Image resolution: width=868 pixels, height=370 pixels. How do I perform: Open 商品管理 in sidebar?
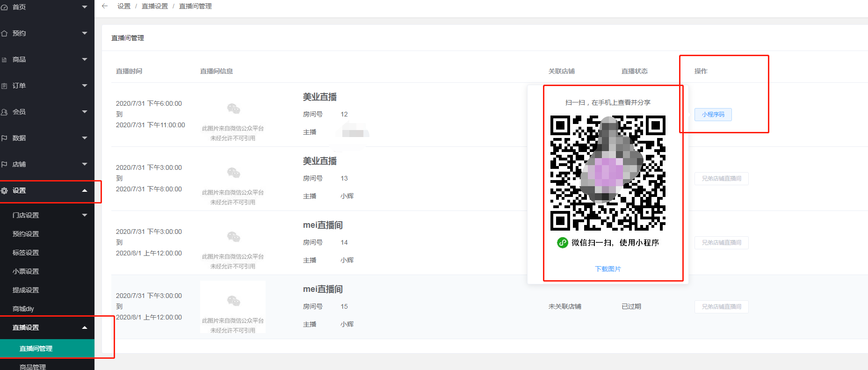coord(33,367)
